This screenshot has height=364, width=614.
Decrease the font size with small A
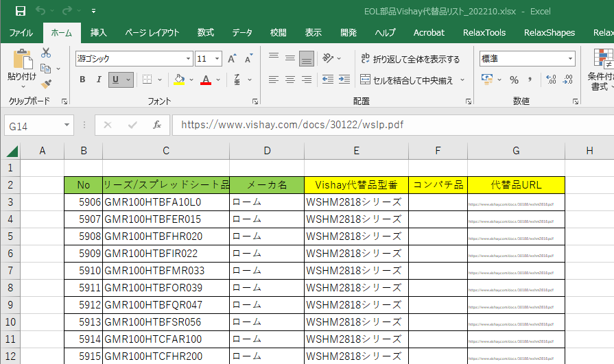248,59
